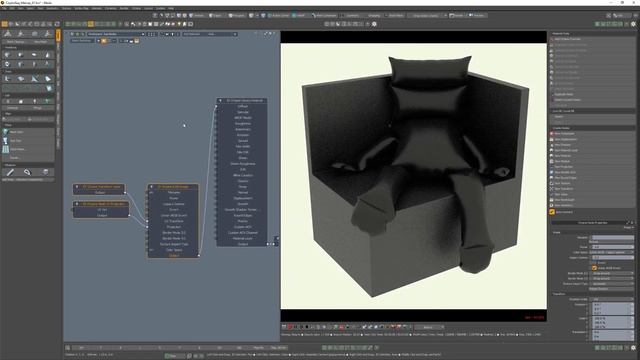Screen dimensions: 640x360
Task: Click the active orange icon in green toolbar group
Action: click(x=91, y=24)
